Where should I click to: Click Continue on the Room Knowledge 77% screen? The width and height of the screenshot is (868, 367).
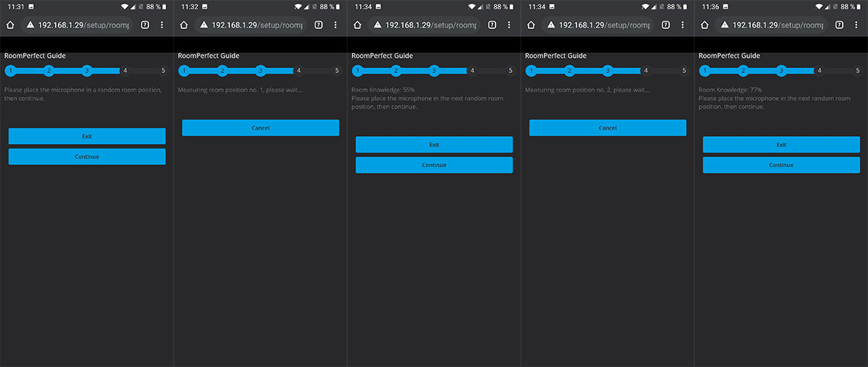click(x=781, y=165)
